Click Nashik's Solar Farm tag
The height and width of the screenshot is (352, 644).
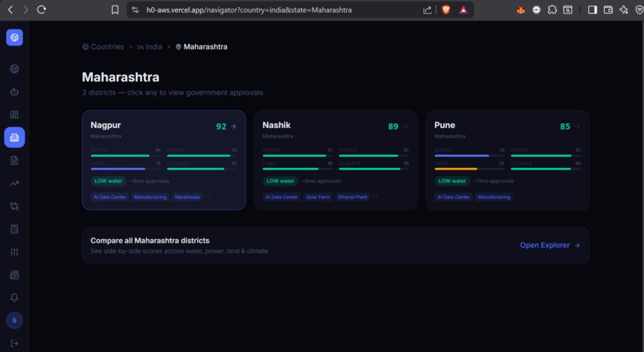click(318, 197)
